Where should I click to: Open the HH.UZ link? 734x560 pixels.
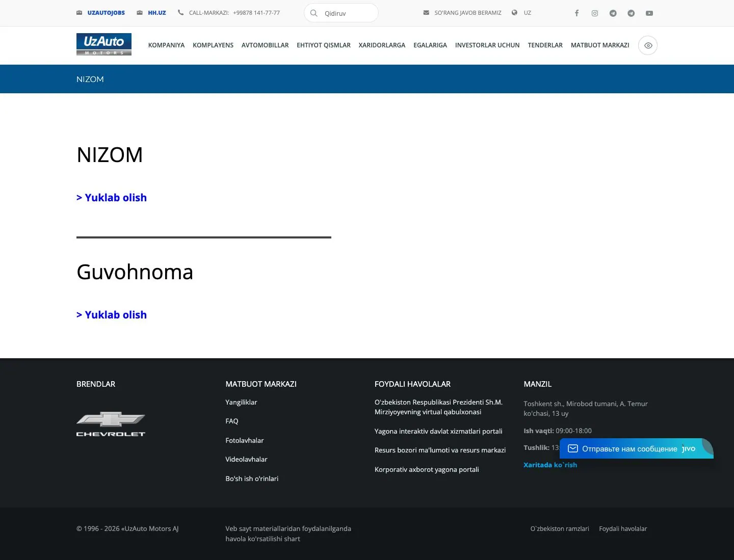coord(157,13)
